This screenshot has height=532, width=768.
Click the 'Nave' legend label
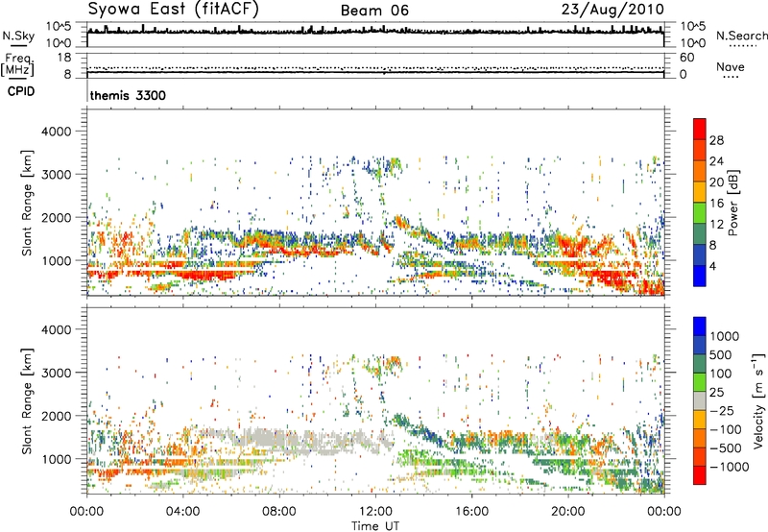pos(730,66)
